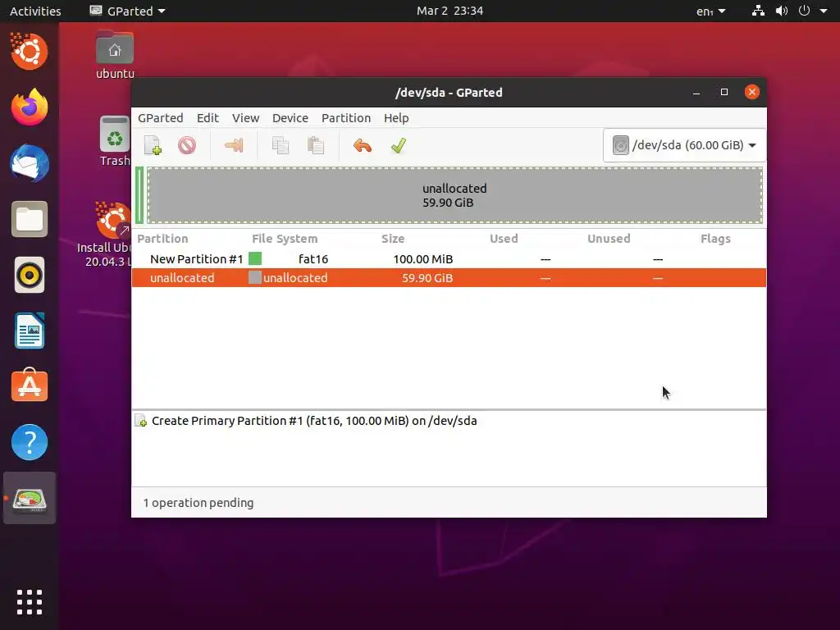This screenshot has height=630, width=840.
Task: Open the /dev/sda device selector dropdown
Action: [684, 145]
